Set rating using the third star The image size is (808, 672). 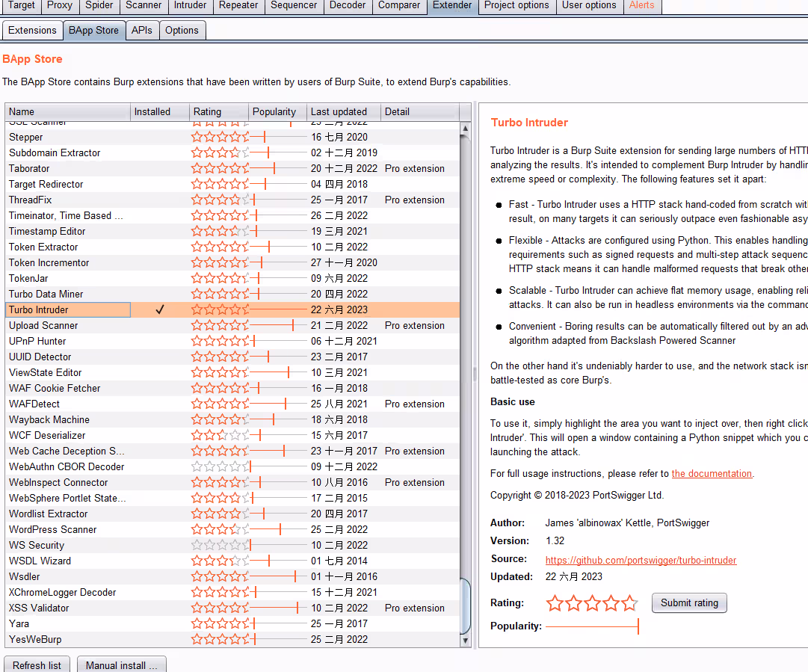[593, 602]
